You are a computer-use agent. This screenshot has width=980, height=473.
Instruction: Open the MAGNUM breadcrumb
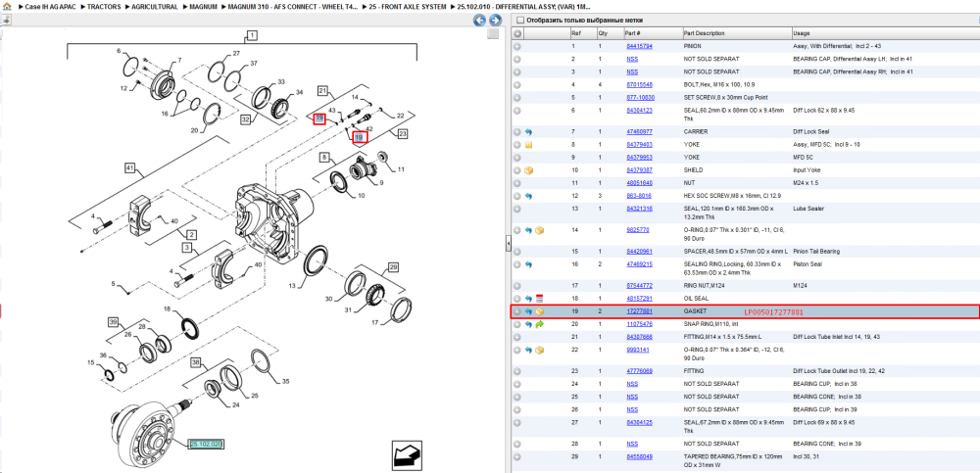click(203, 6)
